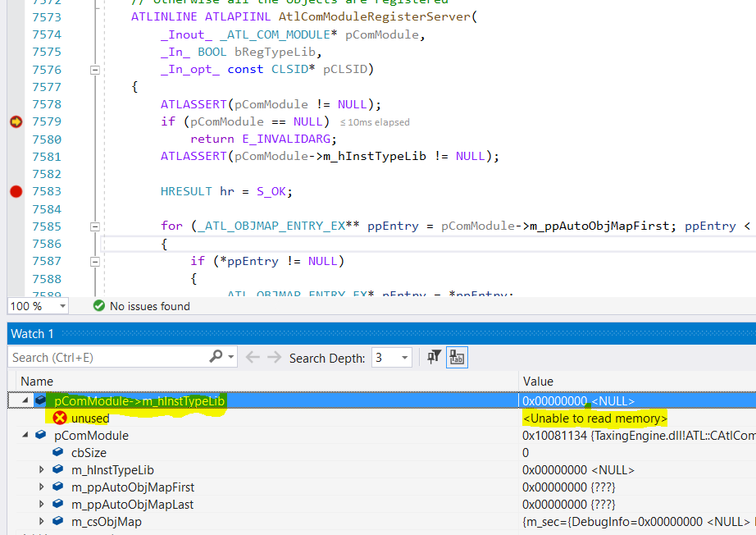Image resolution: width=756 pixels, height=535 pixels.
Task: Click the 0x00000000 value of m_ppAutoObjMapLast
Action: tap(569, 505)
